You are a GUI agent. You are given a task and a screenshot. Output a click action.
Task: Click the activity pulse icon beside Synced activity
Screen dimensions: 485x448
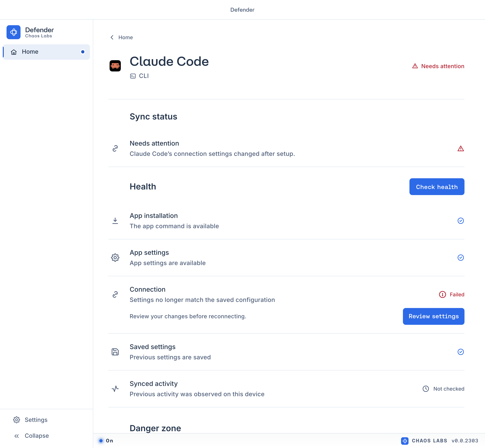[x=115, y=389]
